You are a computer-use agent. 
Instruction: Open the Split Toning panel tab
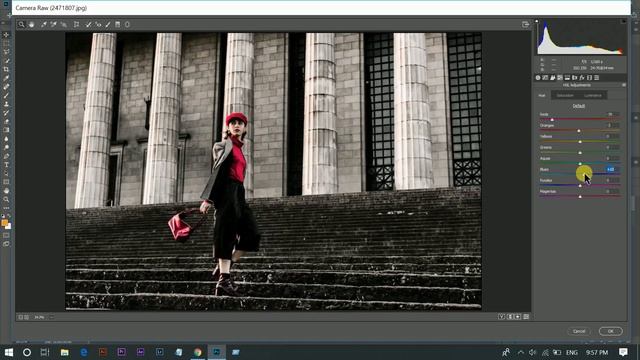click(567, 78)
